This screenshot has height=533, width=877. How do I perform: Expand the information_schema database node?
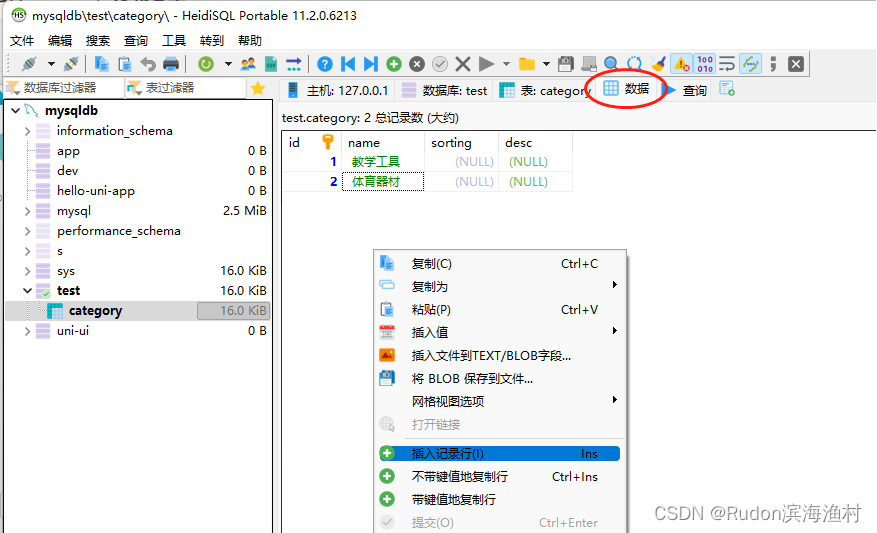tap(27, 131)
